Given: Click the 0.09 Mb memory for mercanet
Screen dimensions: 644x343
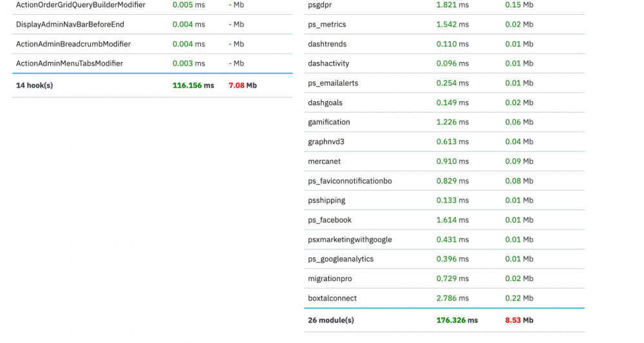Looking at the screenshot, I should click(519, 161).
